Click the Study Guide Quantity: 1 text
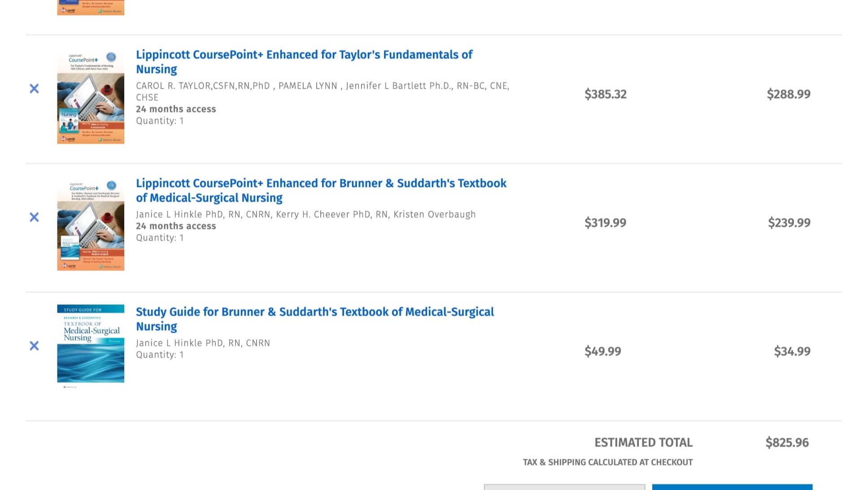Viewport: 868px width, 490px height. (160, 355)
